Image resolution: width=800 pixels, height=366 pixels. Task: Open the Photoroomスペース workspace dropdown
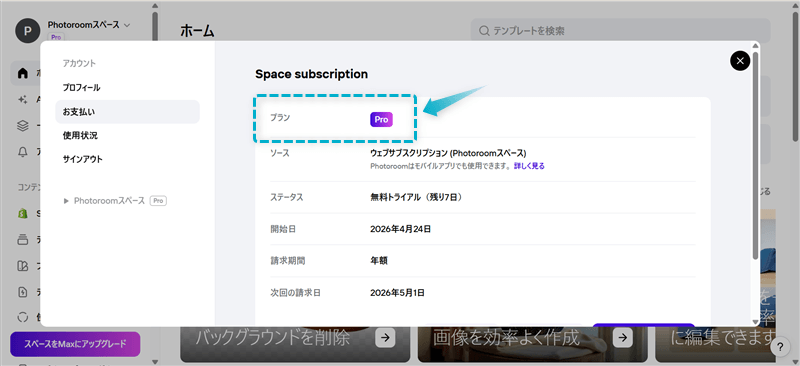89,25
